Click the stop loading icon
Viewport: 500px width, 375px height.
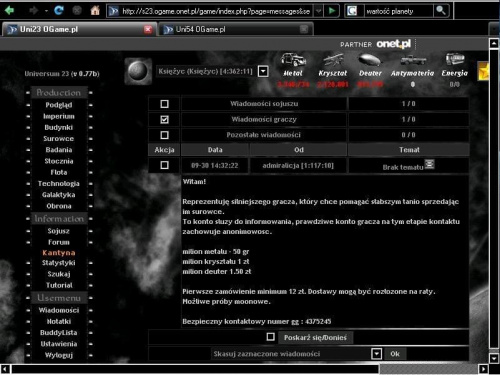point(77,11)
